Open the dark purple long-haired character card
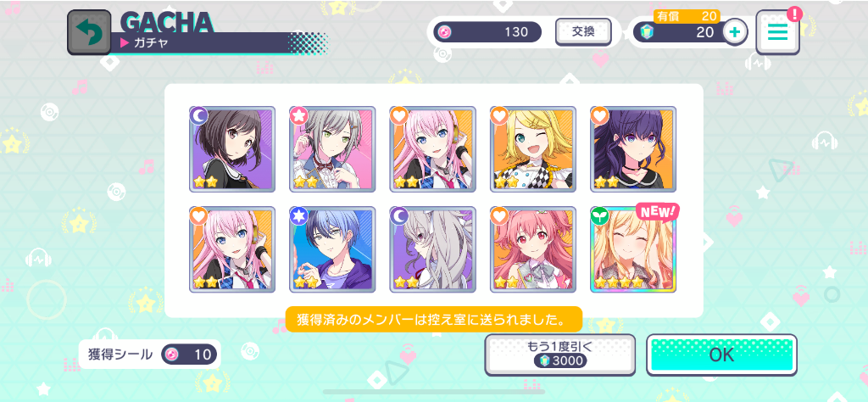The image size is (868, 402). click(633, 149)
